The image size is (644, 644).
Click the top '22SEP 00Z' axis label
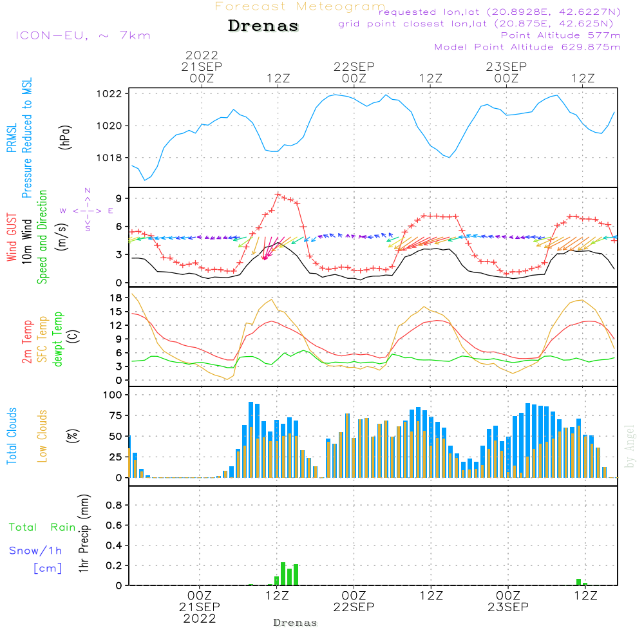[x=354, y=72]
